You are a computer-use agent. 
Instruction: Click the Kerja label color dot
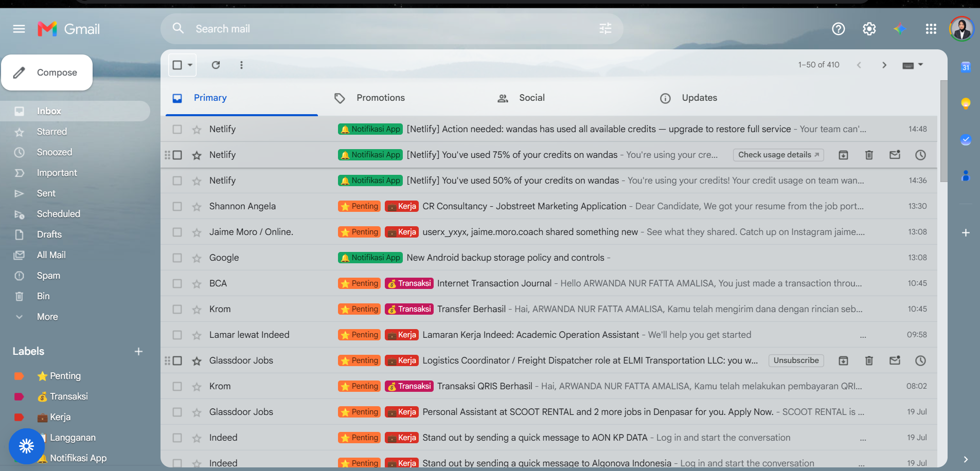[19, 417]
